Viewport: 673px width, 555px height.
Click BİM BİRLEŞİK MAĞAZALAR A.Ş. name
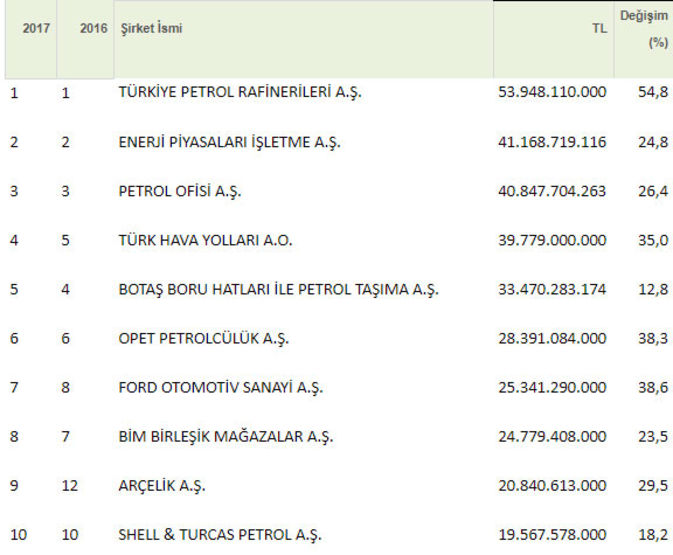point(226,437)
